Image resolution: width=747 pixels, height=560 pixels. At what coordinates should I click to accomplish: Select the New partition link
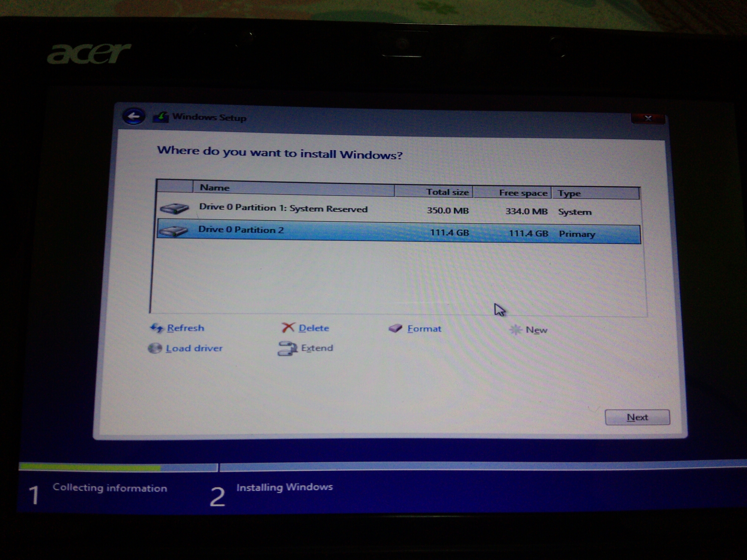click(536, 330)
